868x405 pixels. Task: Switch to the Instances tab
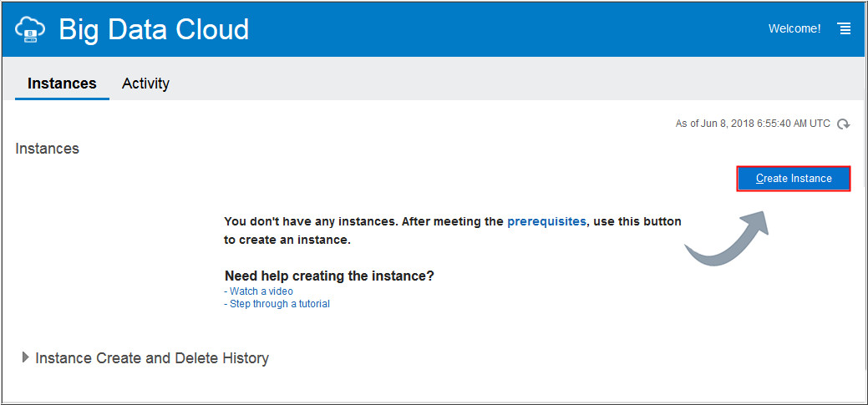(x=62, y=84)
